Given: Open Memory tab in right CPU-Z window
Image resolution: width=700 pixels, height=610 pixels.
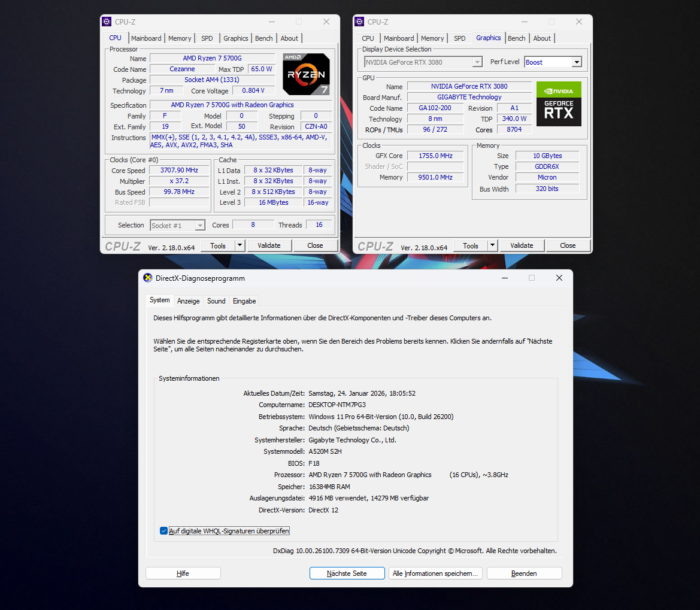Looking at the screenshot, I should coord(432,38).
